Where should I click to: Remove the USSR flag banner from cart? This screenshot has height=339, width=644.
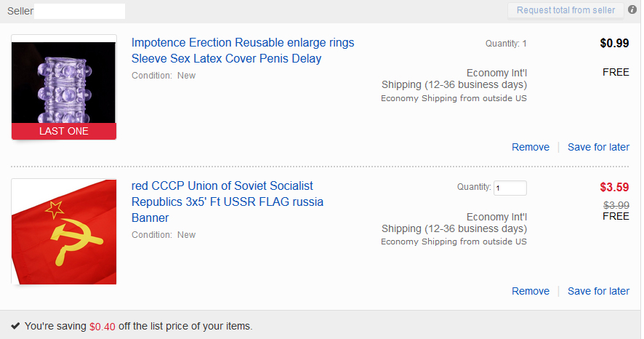point(530,291)
